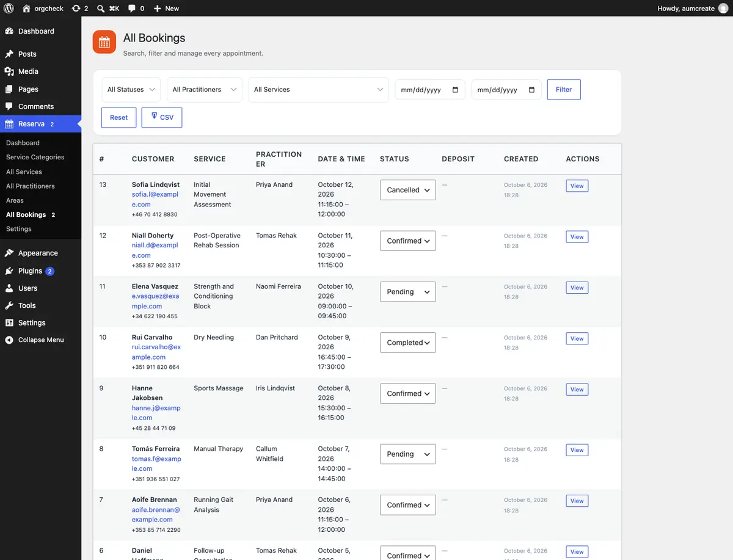View booking 9 for Hanne Jakobsen
Screen dimensions: 733x560
[x=577, y=390]
